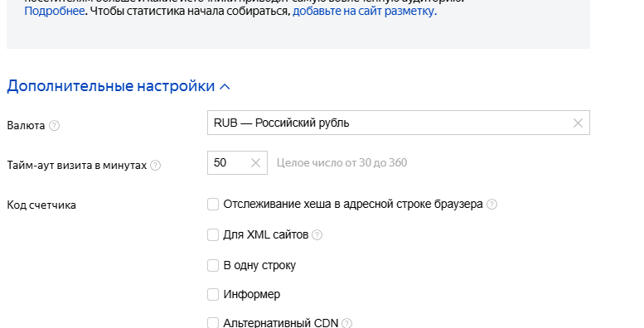Enable Отслеживание хеша в адресной строке checkbox
Screen dimensions: 644x328
coord(213,204)
